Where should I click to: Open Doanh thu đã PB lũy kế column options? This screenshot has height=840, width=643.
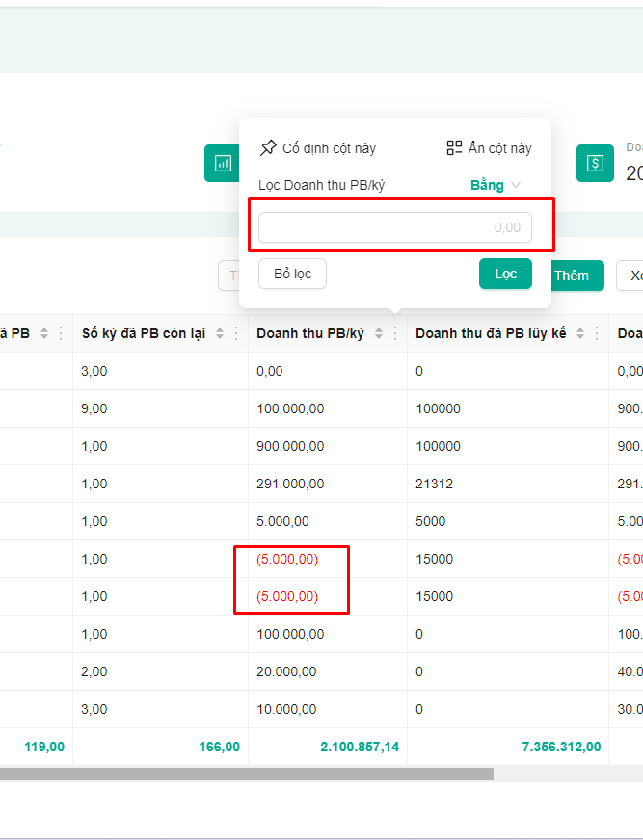597,333
